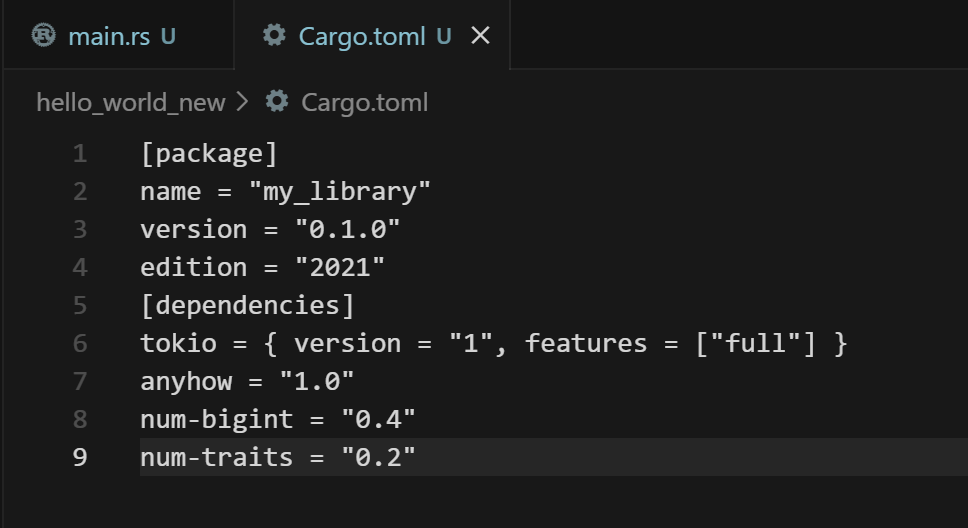The width and height of the screenshot is (968, 528).
Task: Click the edition "2021" value
Action: [339, 268]
